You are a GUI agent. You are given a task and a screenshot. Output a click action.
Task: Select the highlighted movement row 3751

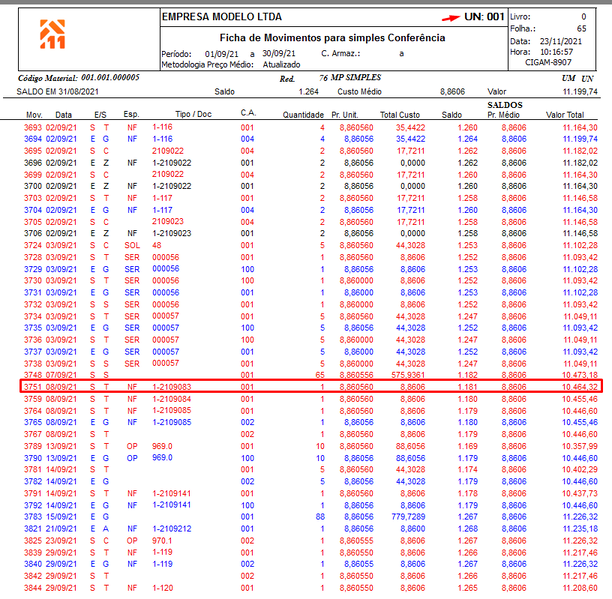311,386
